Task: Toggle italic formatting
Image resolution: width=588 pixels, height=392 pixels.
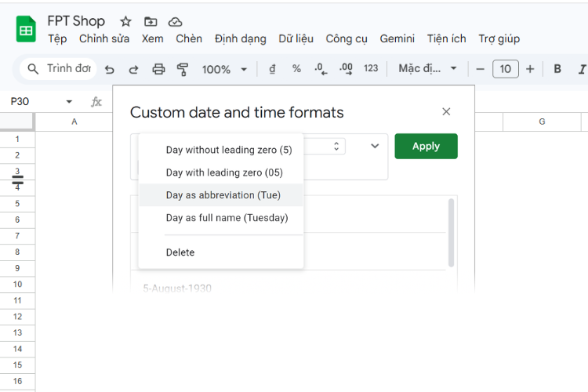Action: pyautogui.click(x=582, y=69)
